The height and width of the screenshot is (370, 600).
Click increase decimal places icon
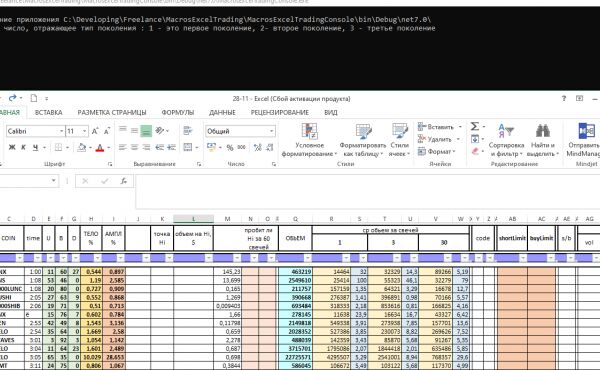(258, 147)
